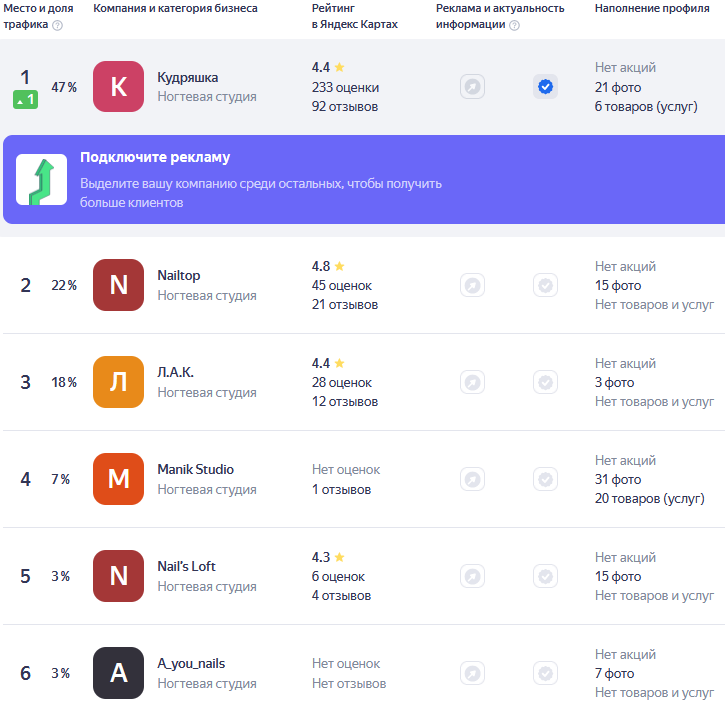
Task: Click the A_you_nails dark A logo
Action: [x=118, y=673]
